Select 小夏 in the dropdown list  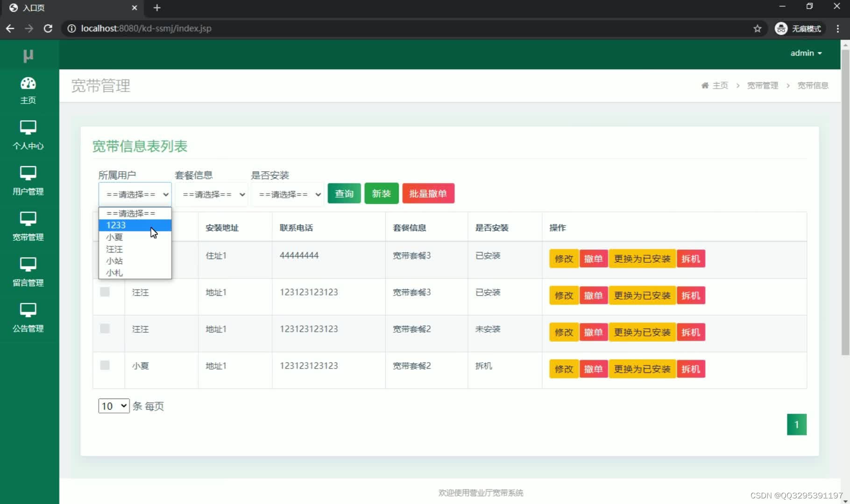click(135, 237)
